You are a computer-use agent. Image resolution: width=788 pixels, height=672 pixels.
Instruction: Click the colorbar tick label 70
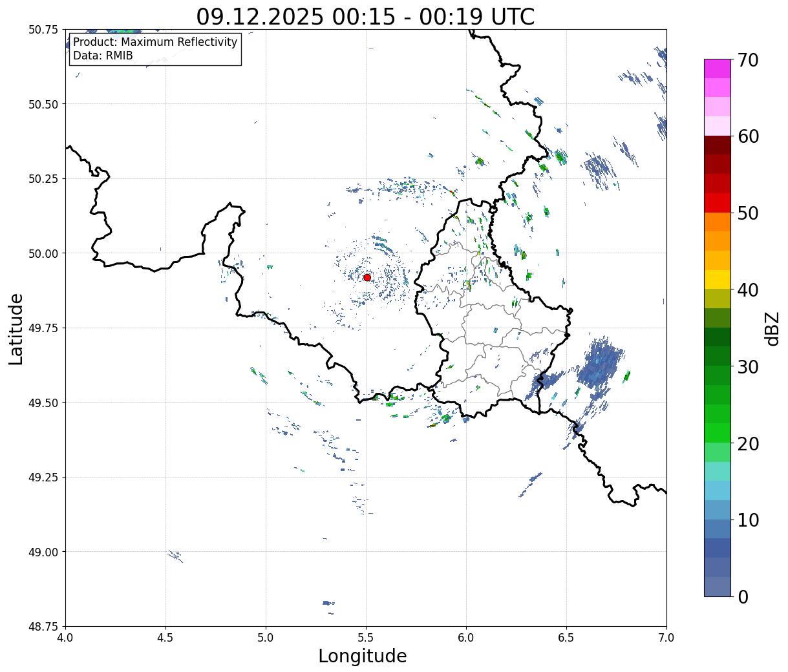748,60
